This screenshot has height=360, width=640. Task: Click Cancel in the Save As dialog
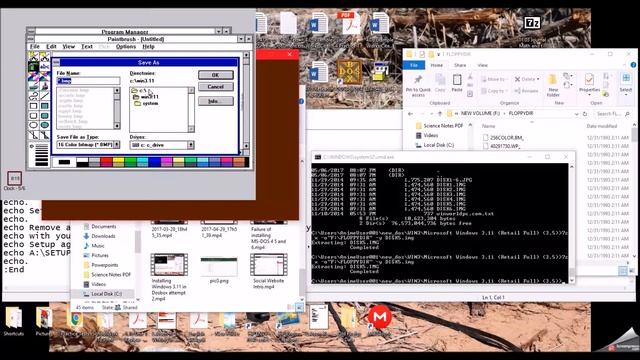216,87
